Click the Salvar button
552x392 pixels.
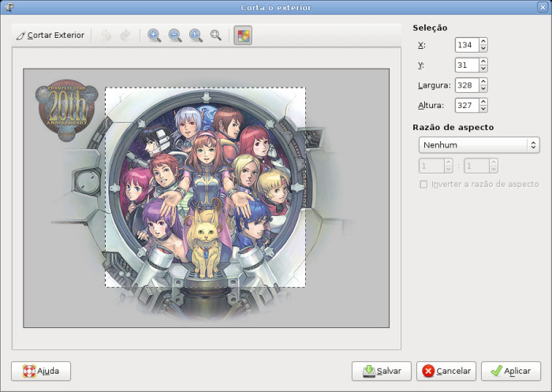point(382,371)
